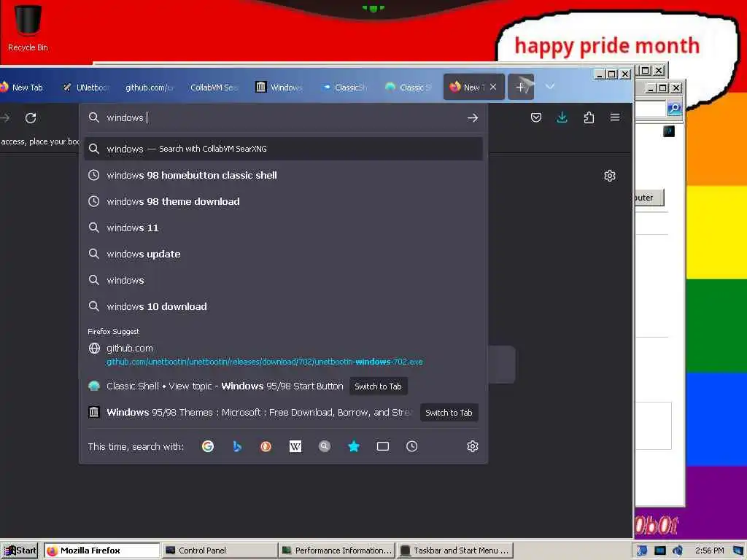Open search settings gear in dropdown

[472, 446]
